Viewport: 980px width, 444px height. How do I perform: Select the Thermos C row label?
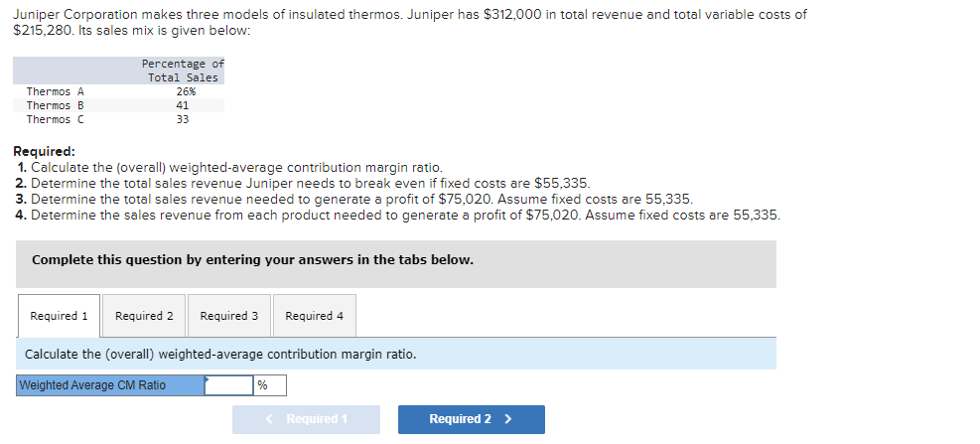(55, 119)
